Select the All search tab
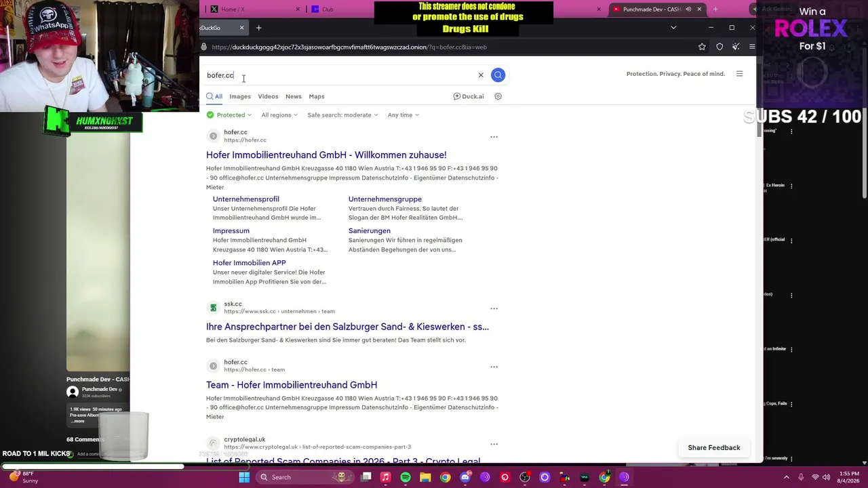The image size is (868, 488). click(x=214, y=96)
